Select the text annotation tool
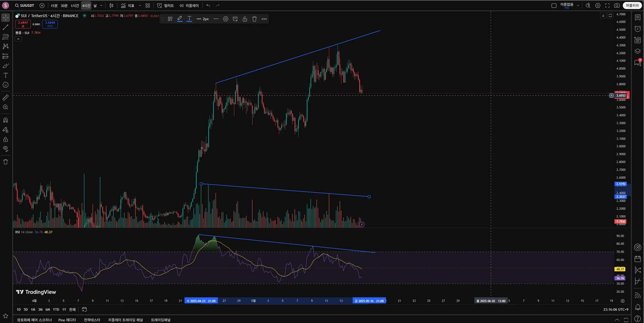The height and width of the screenshot is (323, 644). [6, 75]
